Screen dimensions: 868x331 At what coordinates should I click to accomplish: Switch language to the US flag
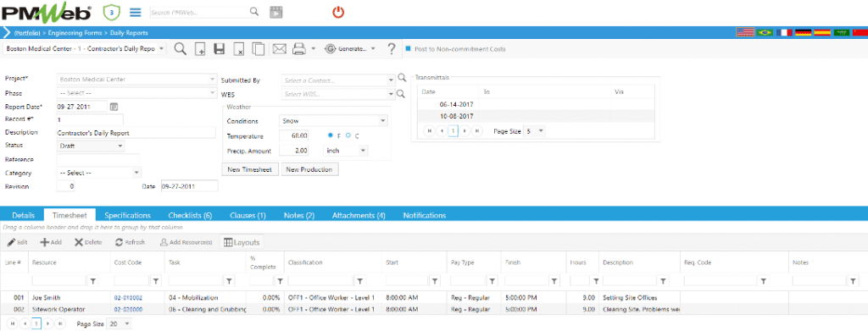[x=744, y=33]
